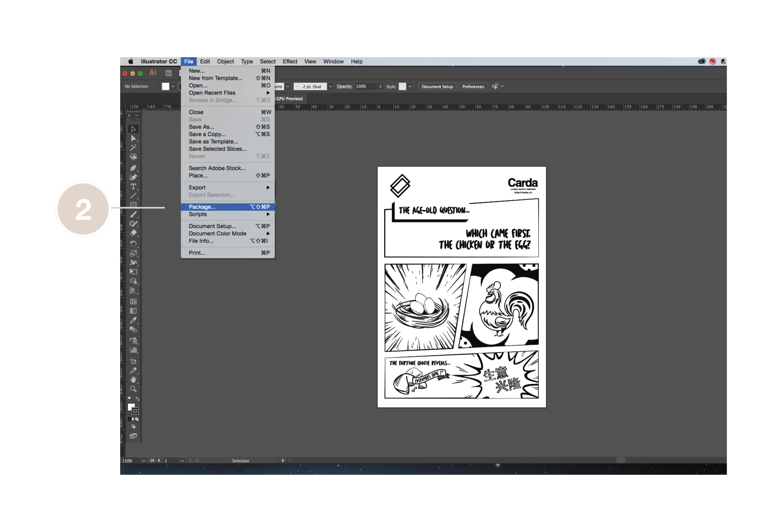Swap fill and stroke colors
This screenshot has width=784, height=532.
click(x=138, y=399)
